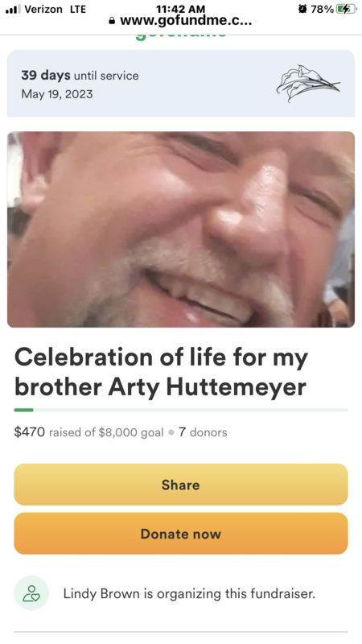The image size is (362, 644).
Task: Tap the 39 days until service banner
Action: pos(181,84)
